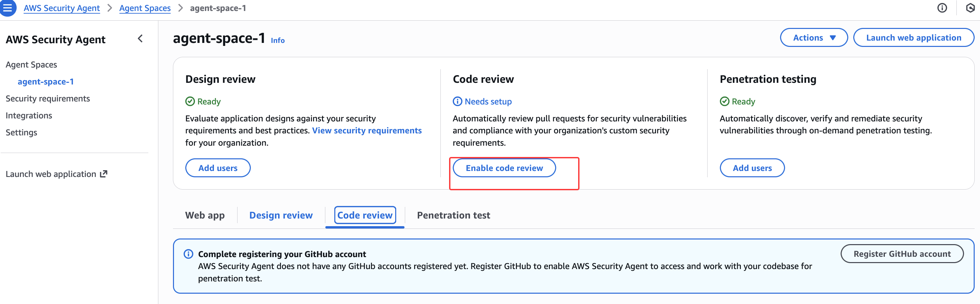Click the Design review Ready checkmark icon
Screen dimensions: 980x304
coord(190,101)
